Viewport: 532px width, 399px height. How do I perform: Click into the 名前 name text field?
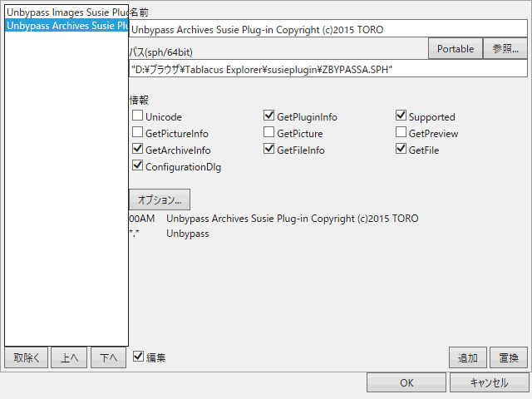pos(328,29)
